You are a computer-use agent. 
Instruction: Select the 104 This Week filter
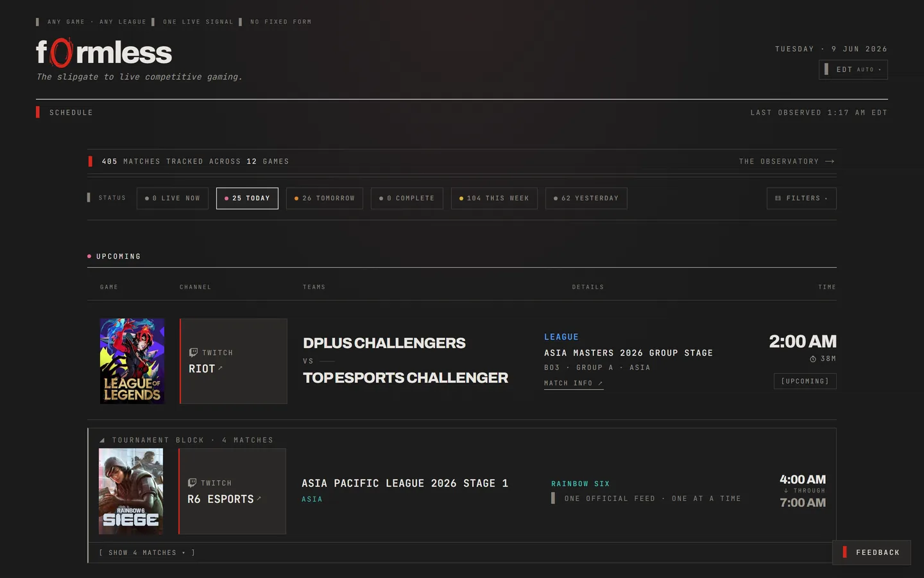(494, 198)
